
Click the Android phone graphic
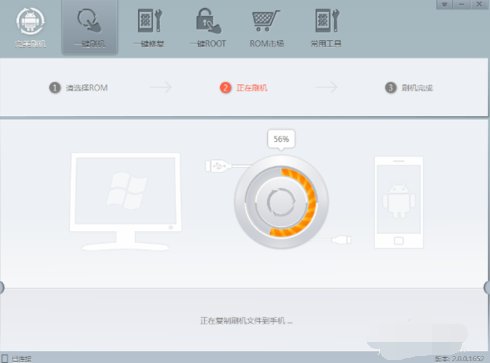click(399, 202)
